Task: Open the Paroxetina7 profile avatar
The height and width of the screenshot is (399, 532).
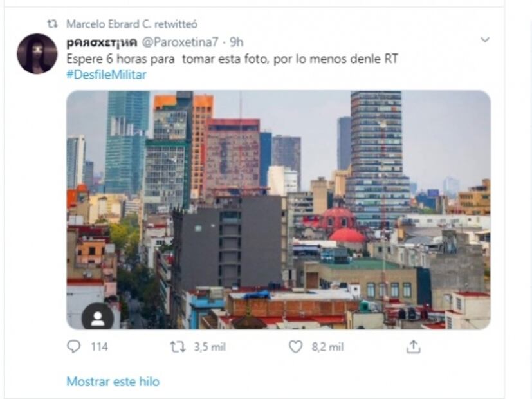Action: pos(37,53)
